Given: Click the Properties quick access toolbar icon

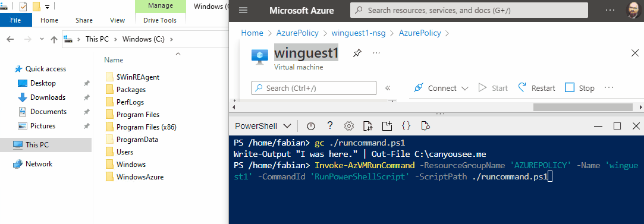Looking at the screenshot, I should tap(23, 7).
